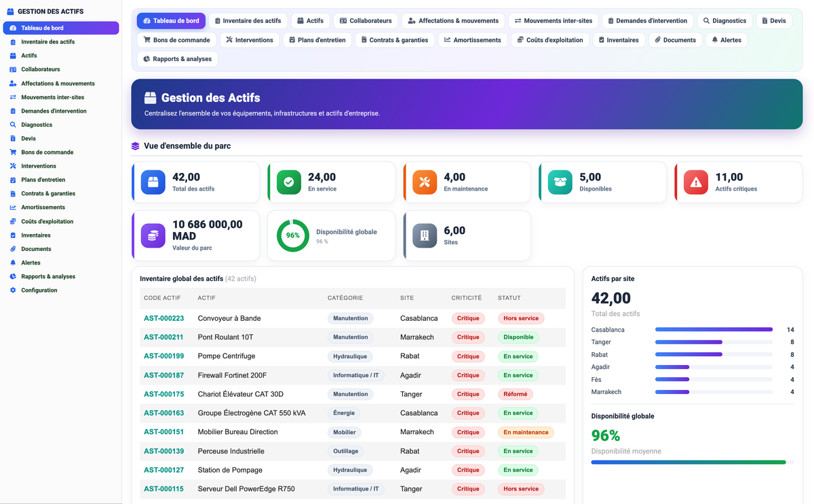The height and width of the screenshot is (504, 814).
Task: Switch to the Tableau de bord top tab
Action: pos(171,21)
